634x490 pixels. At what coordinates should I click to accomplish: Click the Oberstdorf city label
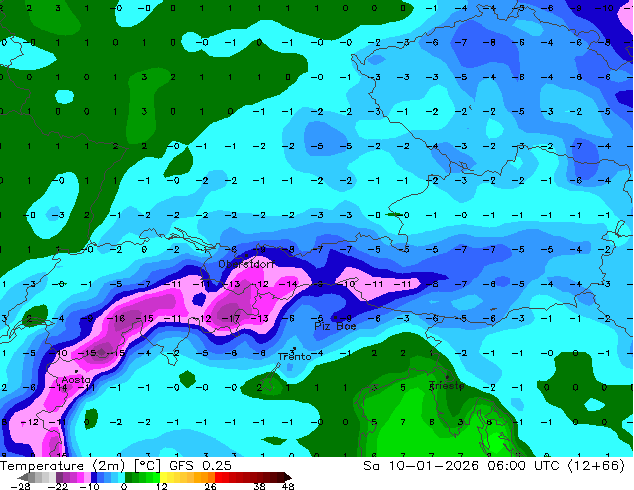click(246, 264)
